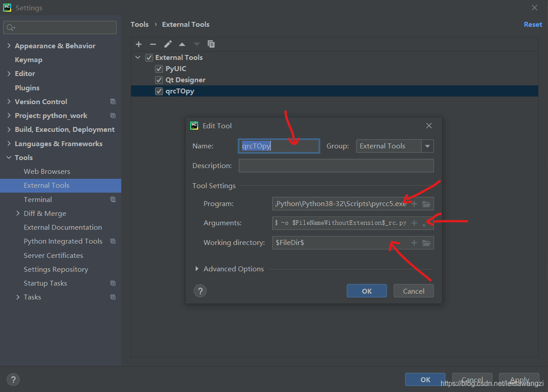Expand the Editor section
The width and height of the screenshot is (548, 392).
(9, 73)
